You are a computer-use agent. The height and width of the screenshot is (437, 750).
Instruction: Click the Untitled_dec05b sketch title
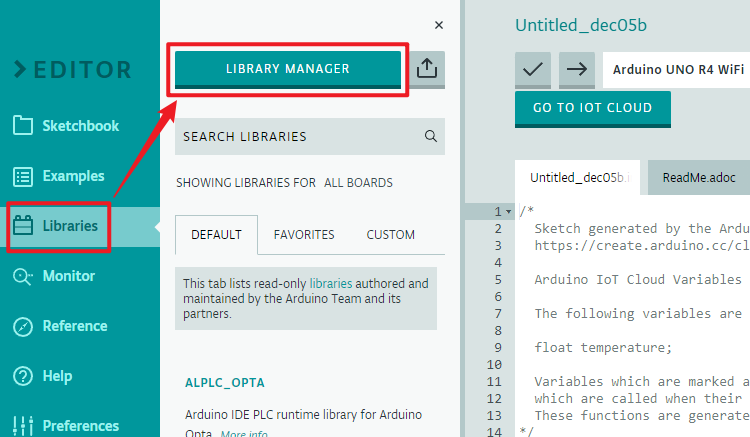tap(581, 25)
